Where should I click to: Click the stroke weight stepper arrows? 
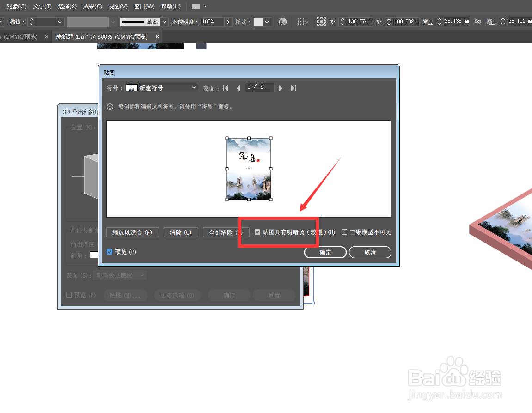coord(31,22)
